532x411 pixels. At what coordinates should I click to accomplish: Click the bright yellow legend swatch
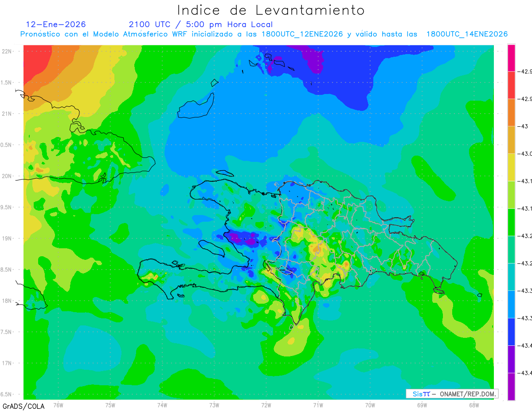(x=511, y=167)
